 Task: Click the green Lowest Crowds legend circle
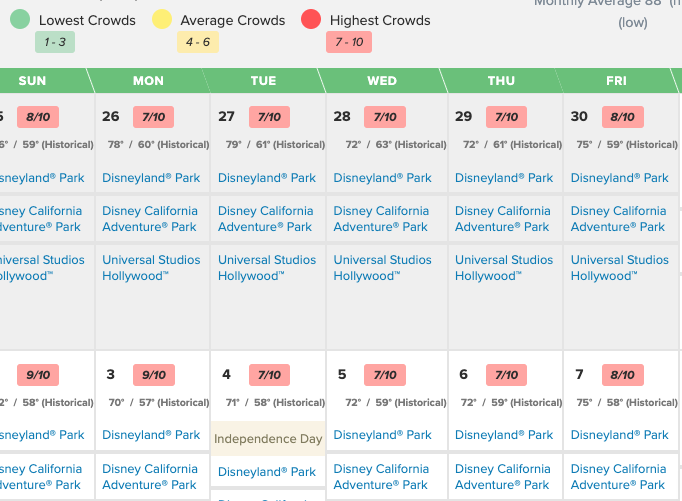20,19
